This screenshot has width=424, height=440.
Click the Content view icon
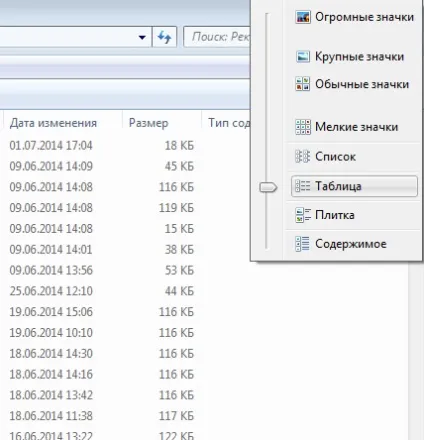303,244
